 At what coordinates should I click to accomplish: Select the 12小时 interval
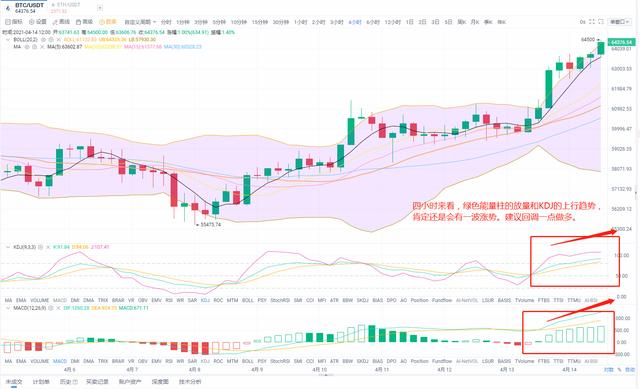[393, 22]
